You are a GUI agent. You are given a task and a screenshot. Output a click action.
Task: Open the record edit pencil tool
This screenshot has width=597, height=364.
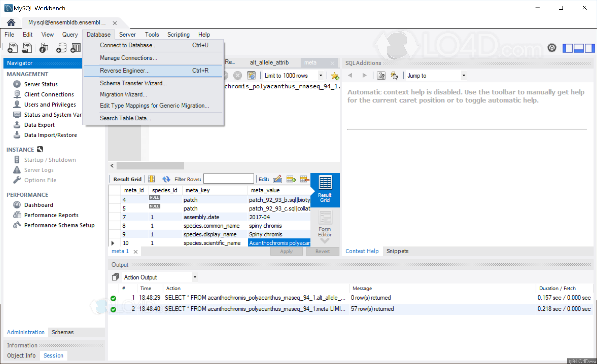click(x=277, y=179)
